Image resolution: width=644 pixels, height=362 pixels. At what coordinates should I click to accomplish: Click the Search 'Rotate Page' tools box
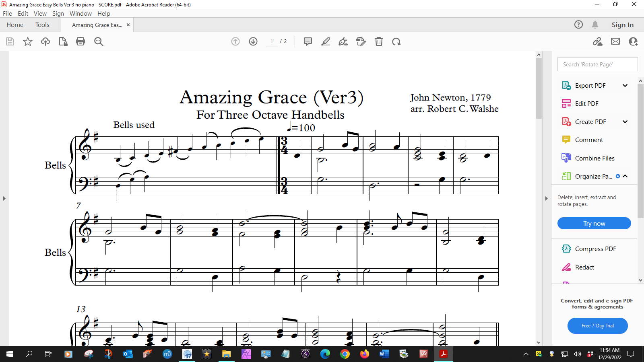[597, 64]
